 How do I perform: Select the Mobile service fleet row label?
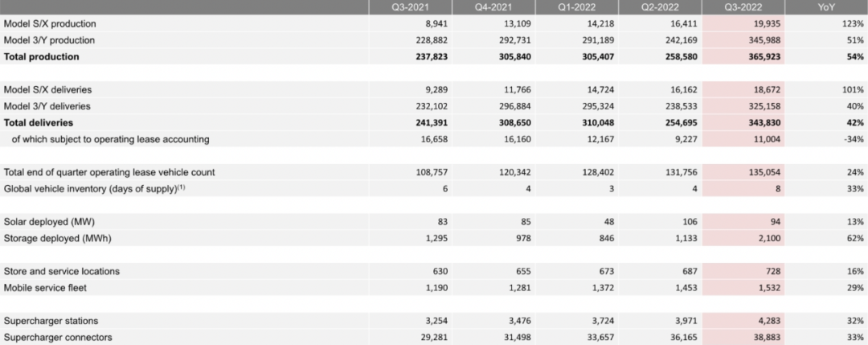(x=46, y=287)
